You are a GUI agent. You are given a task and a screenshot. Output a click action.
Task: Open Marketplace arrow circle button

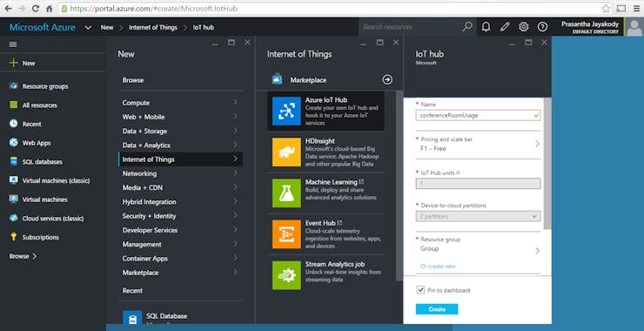pyautogui.click(x=387, y=80)
